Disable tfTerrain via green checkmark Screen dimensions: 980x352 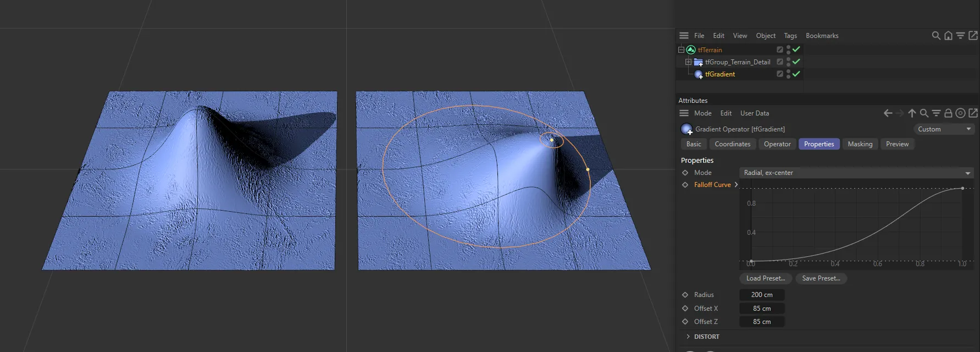[x=796, y=49]
